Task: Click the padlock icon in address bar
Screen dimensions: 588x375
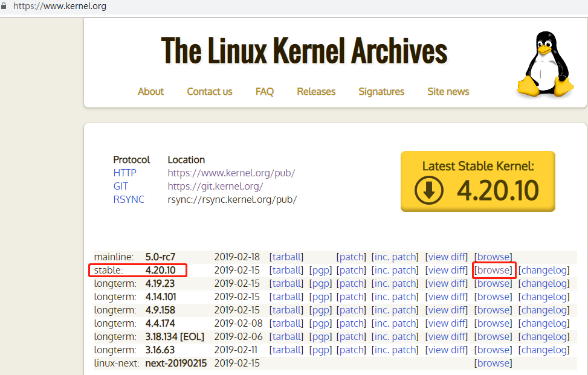Action: tap(4, 6)
